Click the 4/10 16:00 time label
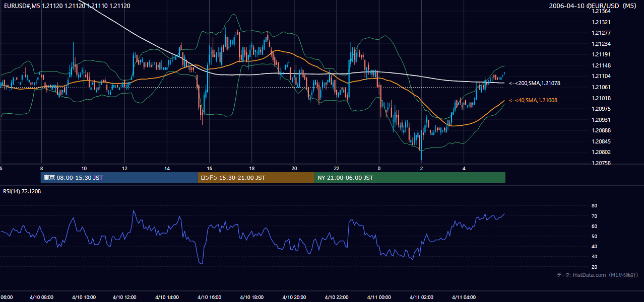This screenshot has height=302, width=644. [210, 297]
